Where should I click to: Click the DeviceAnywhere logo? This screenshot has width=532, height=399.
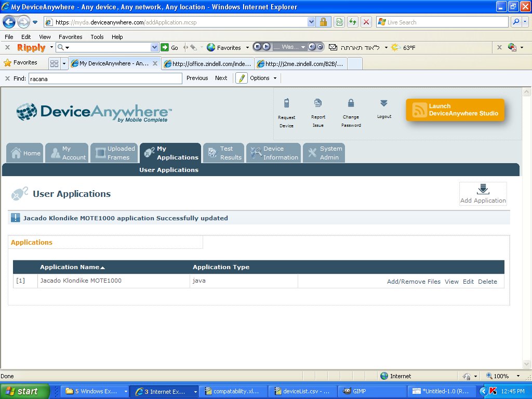point(94,112)
